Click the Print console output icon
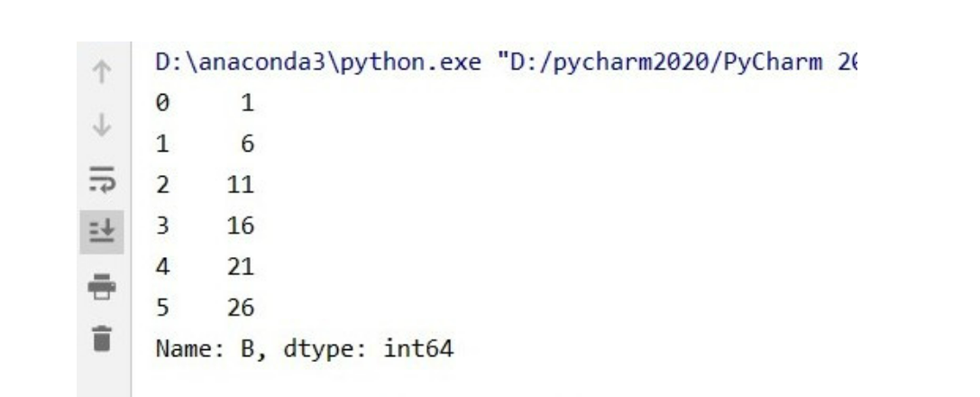The height and width of the screenshot is (397, 980). 105,285
